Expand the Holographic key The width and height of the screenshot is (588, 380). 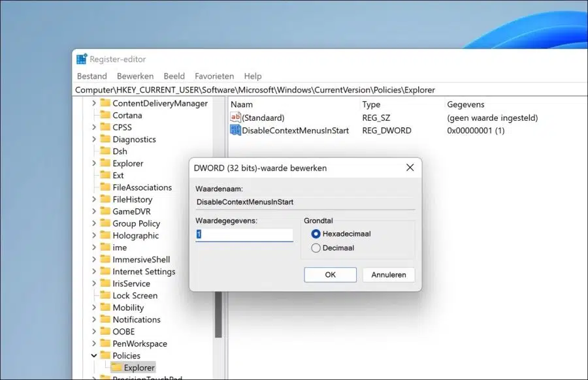tap(93, 235)
